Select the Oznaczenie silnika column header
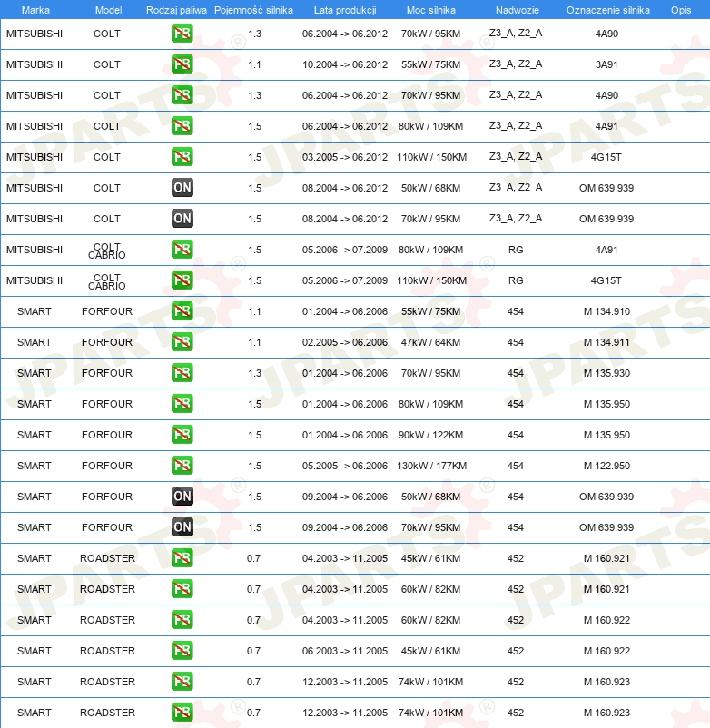This screenshot has width=710, height=728. coord(607,10)
